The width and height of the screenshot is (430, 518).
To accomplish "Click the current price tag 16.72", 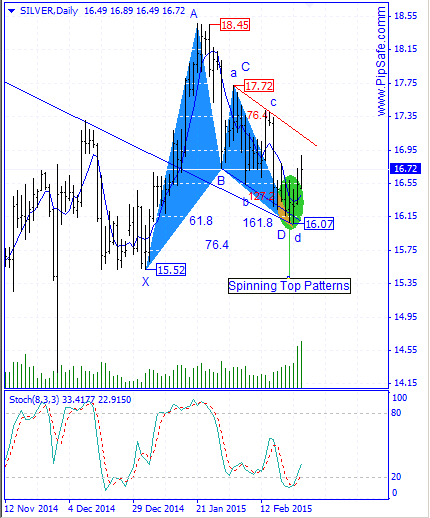I will 405,169.
